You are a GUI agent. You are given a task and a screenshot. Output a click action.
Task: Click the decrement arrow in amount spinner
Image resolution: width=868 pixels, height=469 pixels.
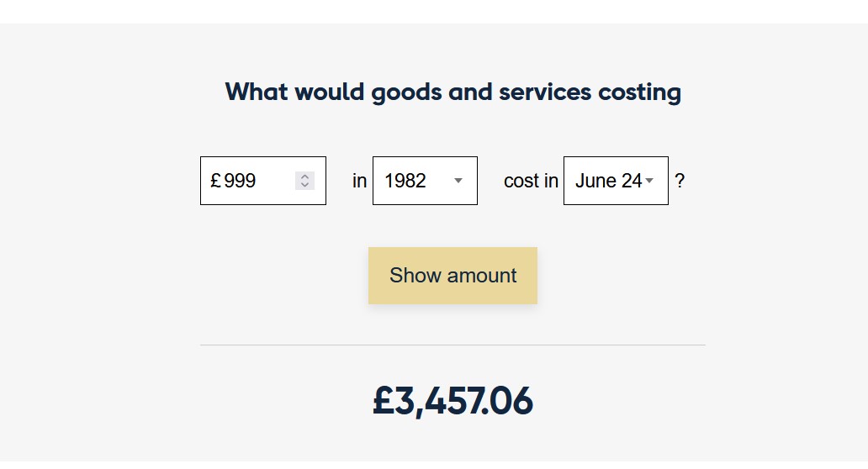[305, 185]
